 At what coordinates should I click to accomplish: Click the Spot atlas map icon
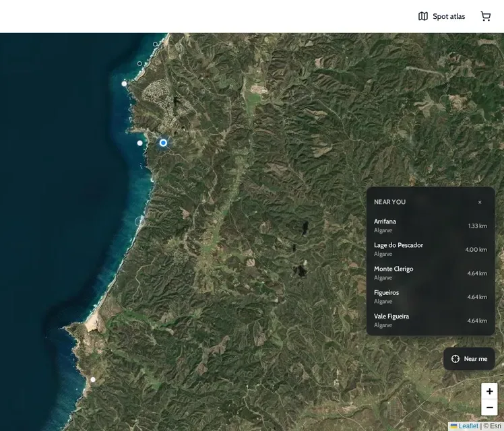pyautogui.click(x=423, y=16)
